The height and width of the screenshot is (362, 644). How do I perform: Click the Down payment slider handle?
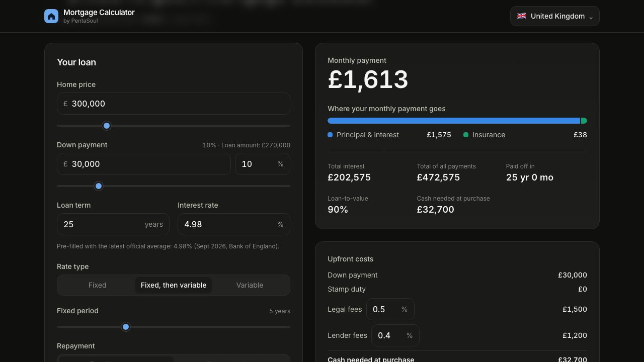pyautogui.click(x=99, y=186)
